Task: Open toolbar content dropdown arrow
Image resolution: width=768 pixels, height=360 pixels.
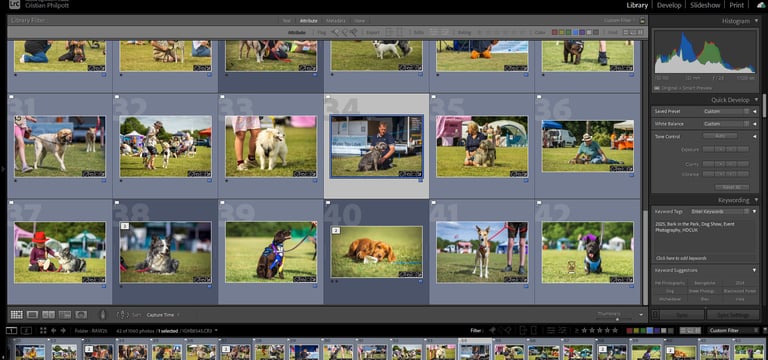Action: 641,315
